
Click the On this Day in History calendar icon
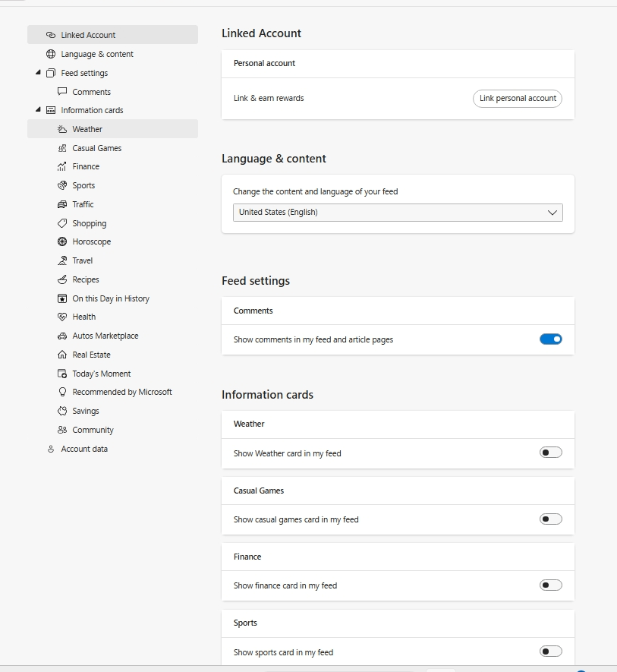click(62, 298)
